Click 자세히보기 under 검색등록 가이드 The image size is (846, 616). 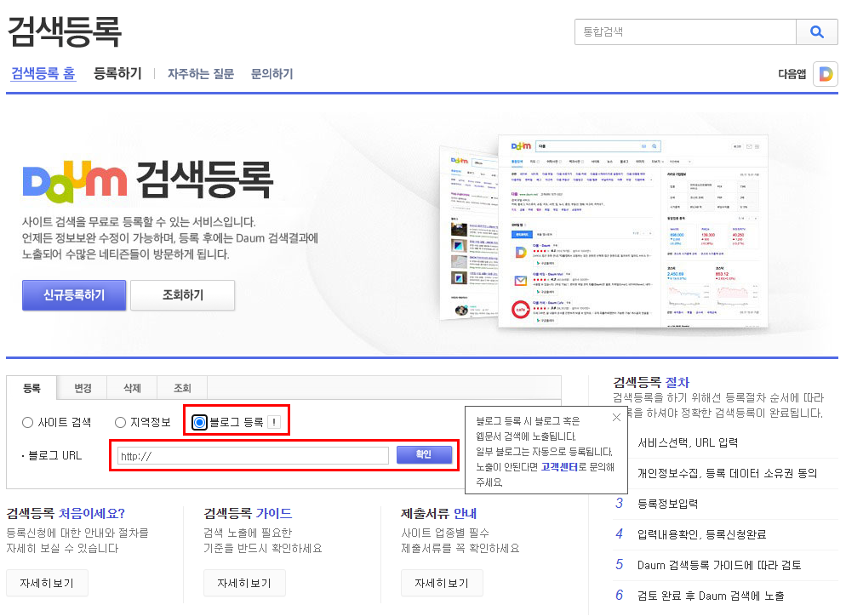coord(244,583)
